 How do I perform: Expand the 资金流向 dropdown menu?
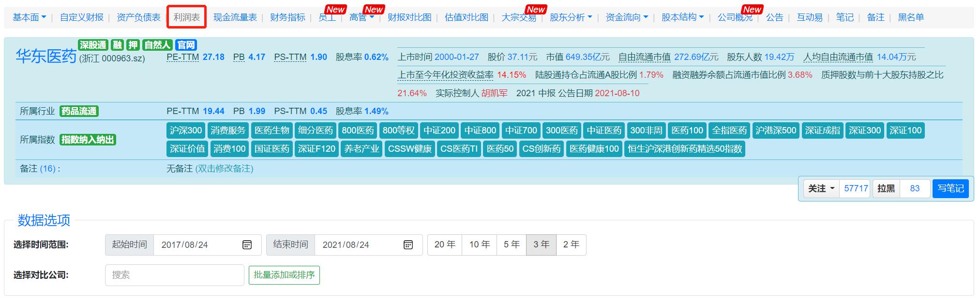pyautogui.click(x=627, y=17)
